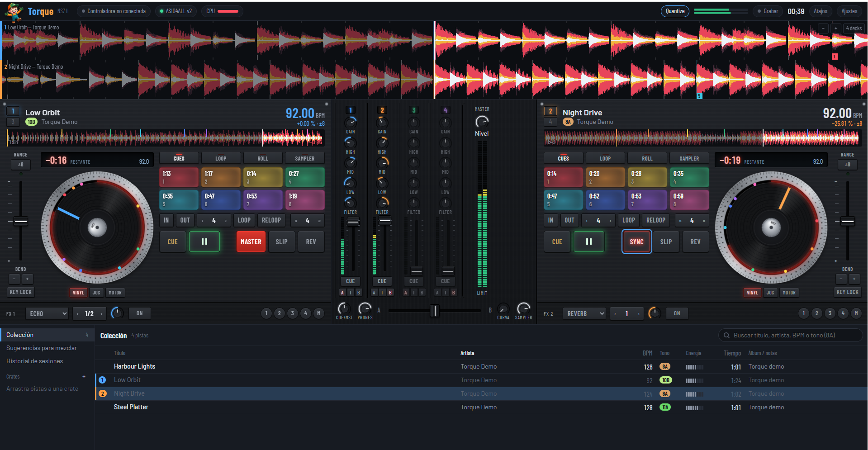The width and height of the screenshot is (868, 450).
Task: Zoom out the scrolling waveform with minus
Action: [x=823, y=28]
